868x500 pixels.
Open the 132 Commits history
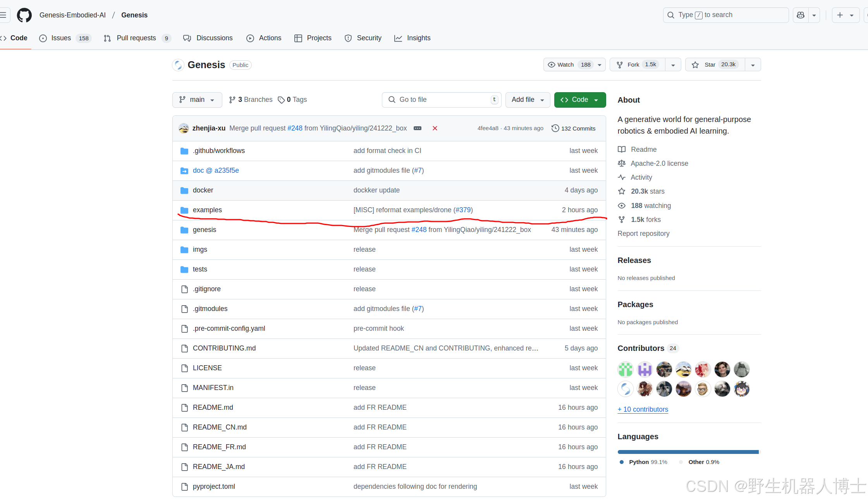coord(573,128)
